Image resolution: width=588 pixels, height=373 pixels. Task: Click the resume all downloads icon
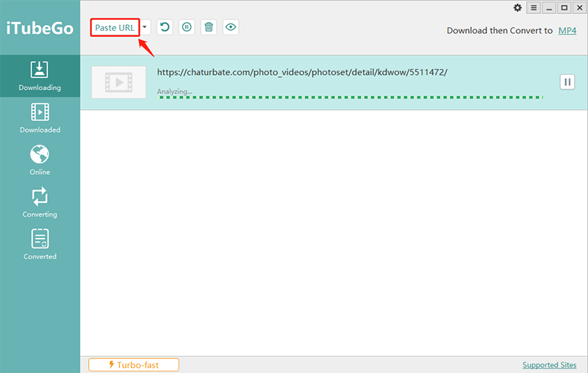tap(165, 27)
